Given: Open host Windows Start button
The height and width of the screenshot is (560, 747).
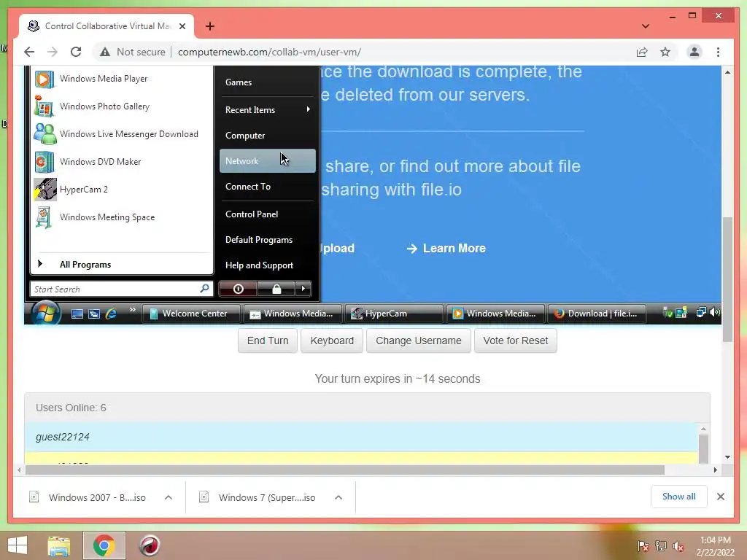Looking at the screenshot, I should 18,545.
